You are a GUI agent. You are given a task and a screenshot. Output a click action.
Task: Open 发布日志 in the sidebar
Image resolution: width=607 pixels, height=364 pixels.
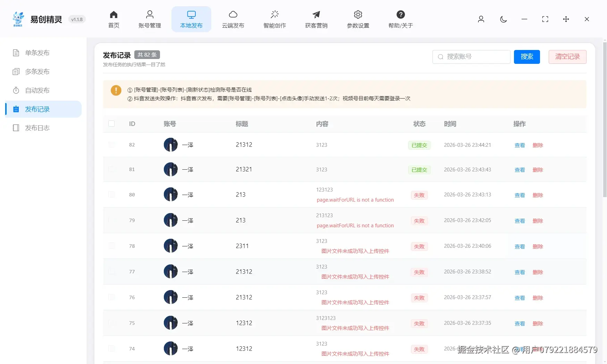[x=36, y=127]
